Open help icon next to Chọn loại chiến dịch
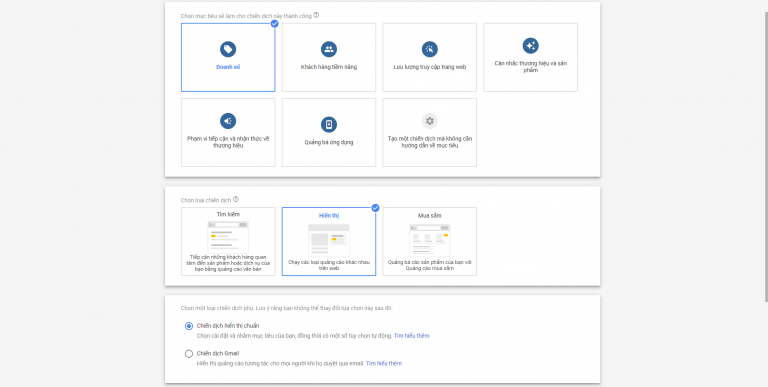This screenshot has width=768, height=387. pos(236,199)
